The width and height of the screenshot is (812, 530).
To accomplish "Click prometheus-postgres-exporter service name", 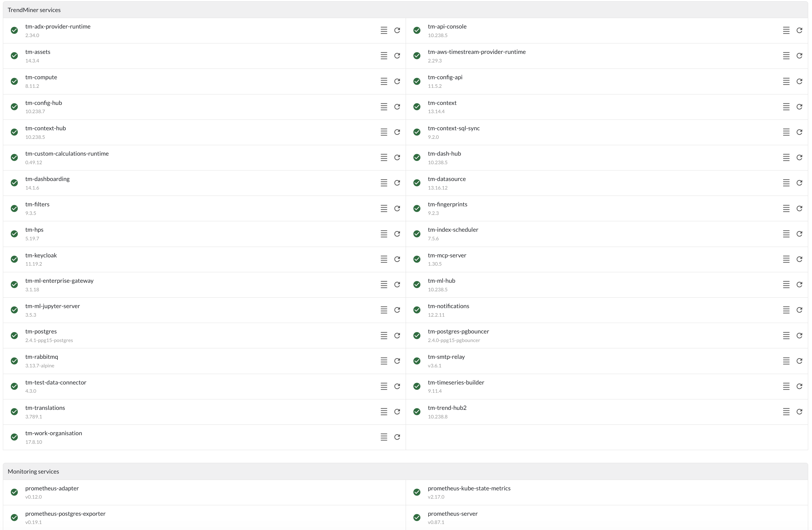I will click(65, 514).
